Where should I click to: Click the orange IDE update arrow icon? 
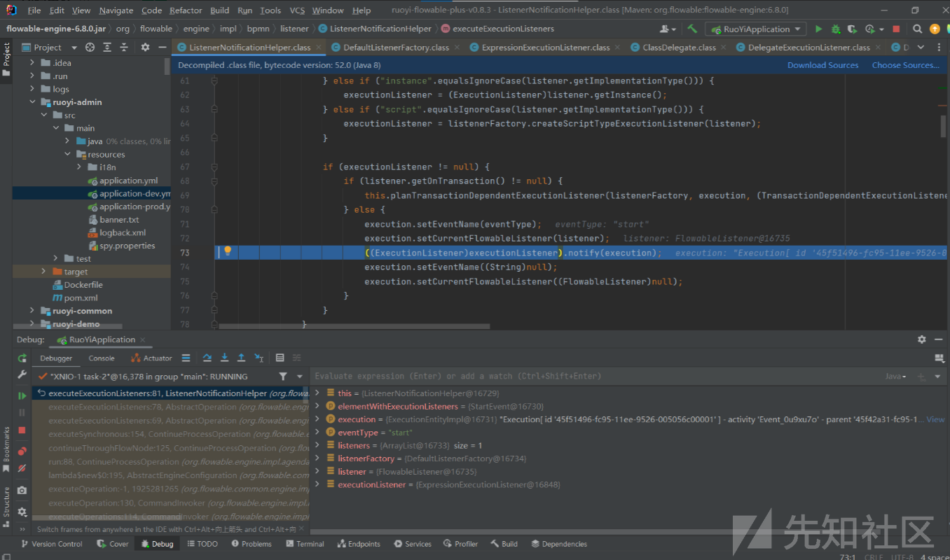[935, 29]
